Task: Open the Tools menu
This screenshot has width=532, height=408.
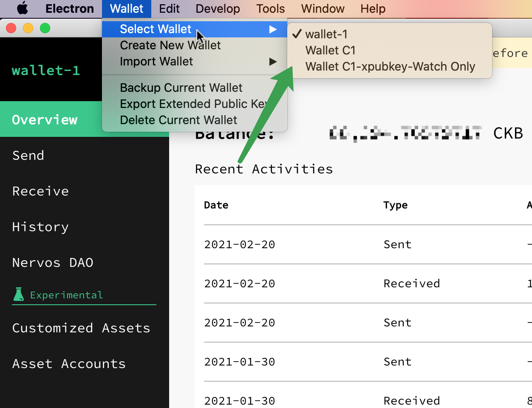Action: (270, 8)
